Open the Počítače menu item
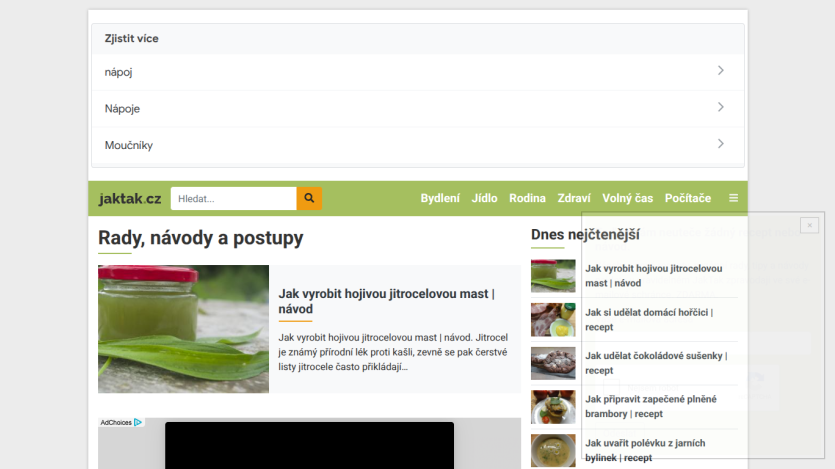 click(687, 198)
